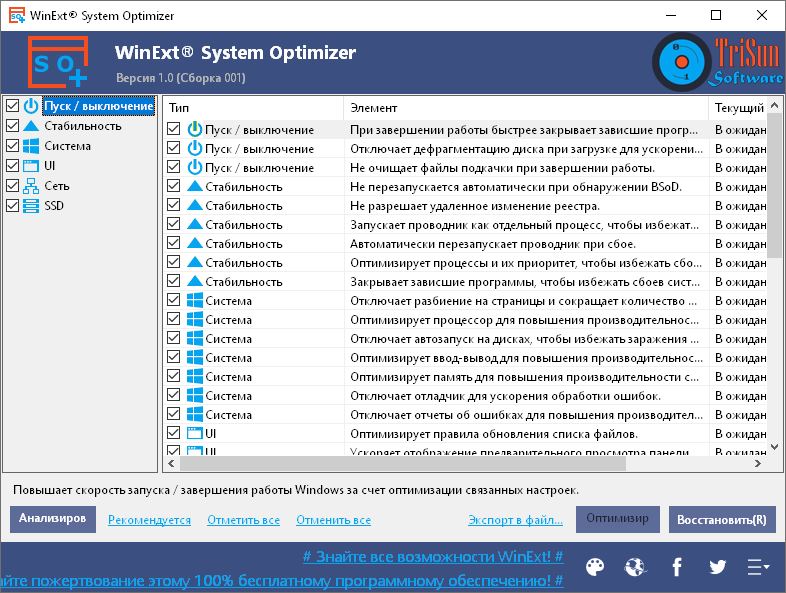Screen dimensions: 786x593
Task: Click the WinExt SO+ logo in header
Action: coord(58,62)
